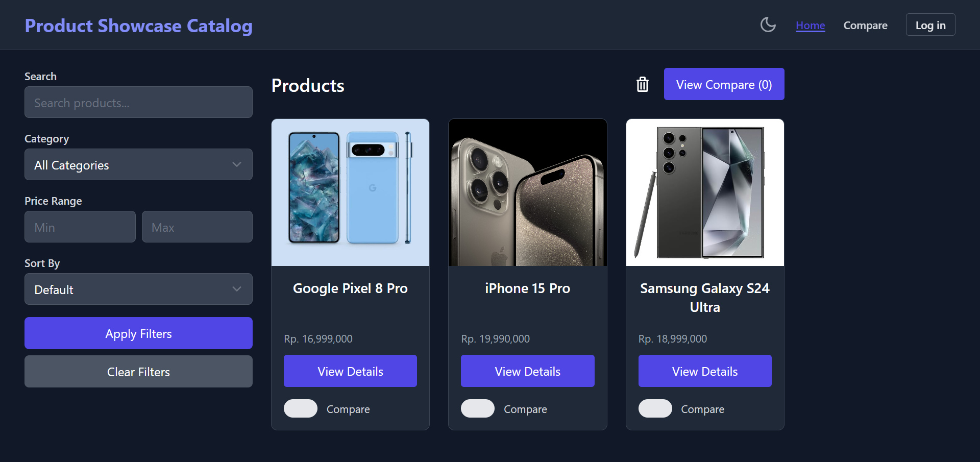Expand the category selector chevron

(x=236, y=164)
